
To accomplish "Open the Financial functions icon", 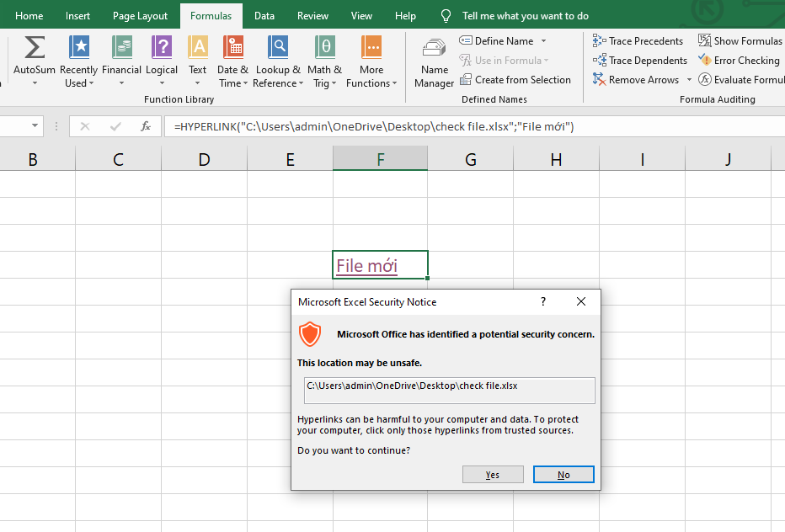I will click(121, 49).
